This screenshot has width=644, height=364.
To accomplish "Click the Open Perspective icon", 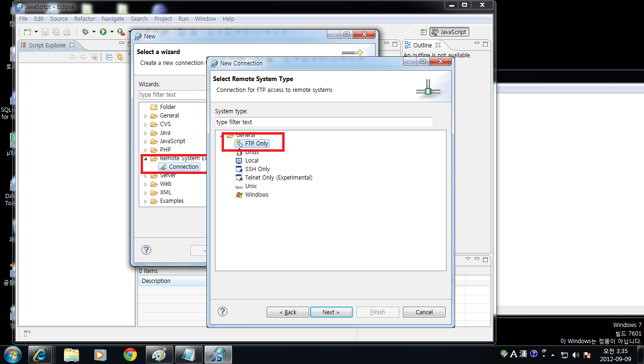I will click(424, 32).
